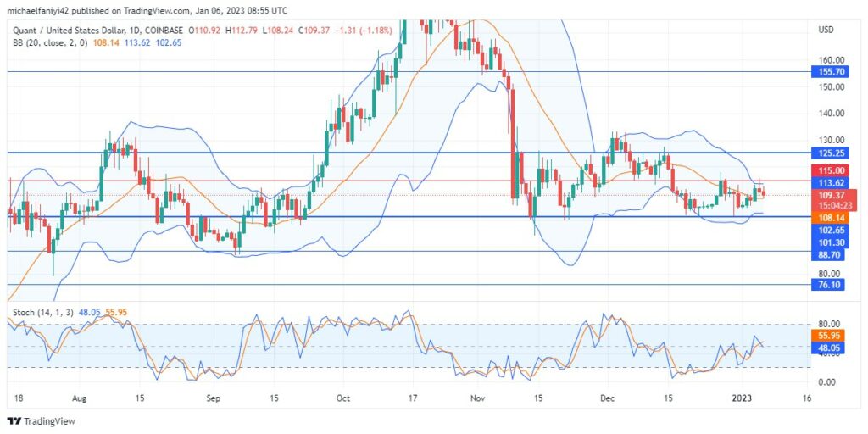868x434 pixels.
Task: Click the "130.00" price axis label
Action: pos(832,140)
